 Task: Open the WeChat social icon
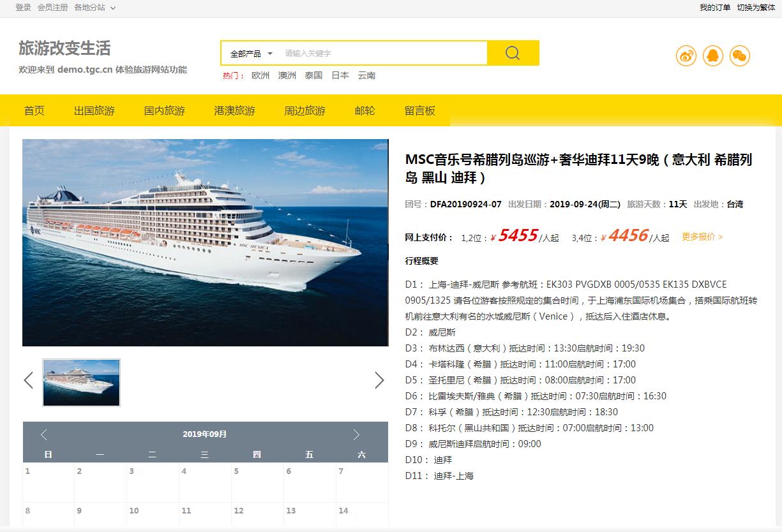click(740, 55)
